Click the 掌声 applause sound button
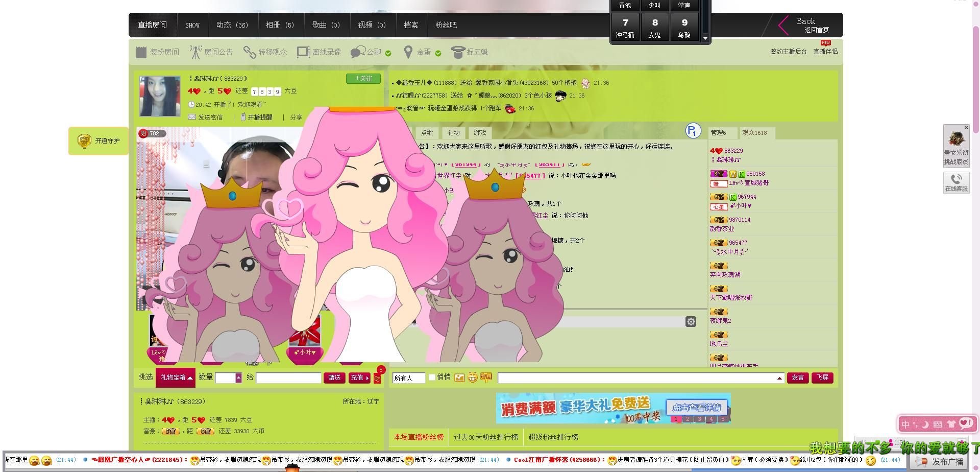Viewport: 980px width, 472px height. (684, 6)
